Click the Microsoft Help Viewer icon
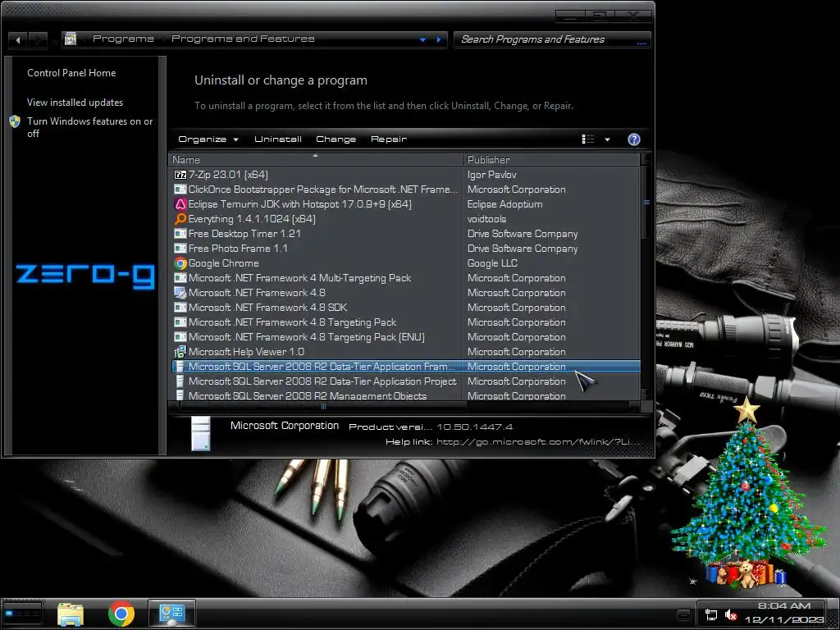 180,352
